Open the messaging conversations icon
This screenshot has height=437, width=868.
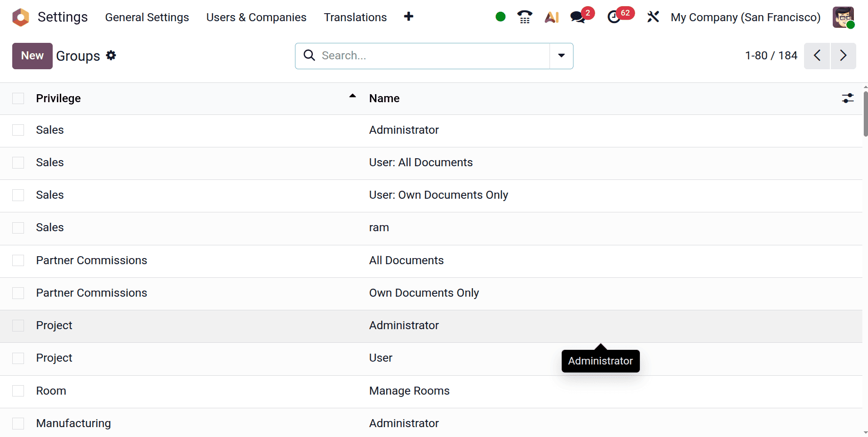(x=576, y=17)
